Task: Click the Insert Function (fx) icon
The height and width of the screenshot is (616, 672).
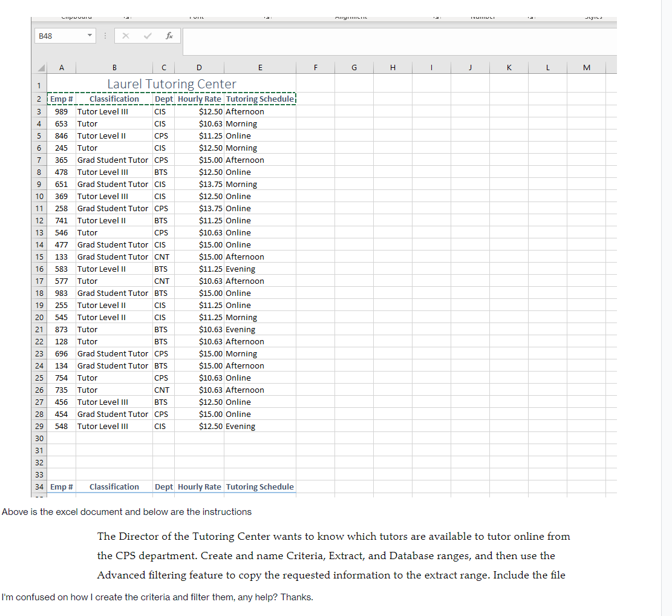Action: 169,36
